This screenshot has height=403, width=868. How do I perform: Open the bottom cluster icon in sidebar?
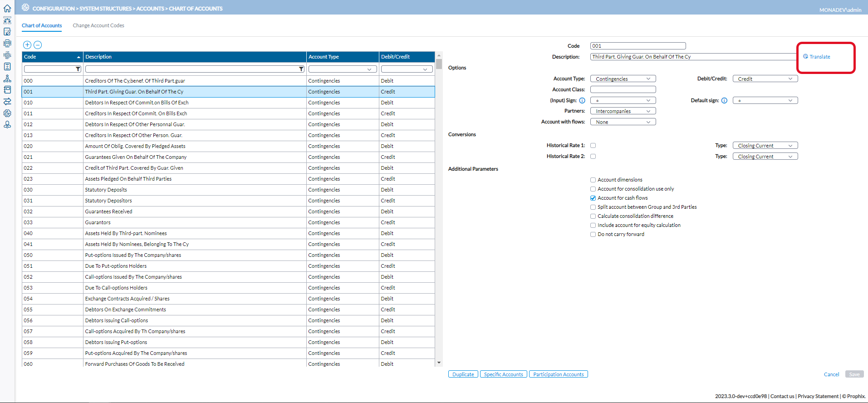click(x=7, y=124)
